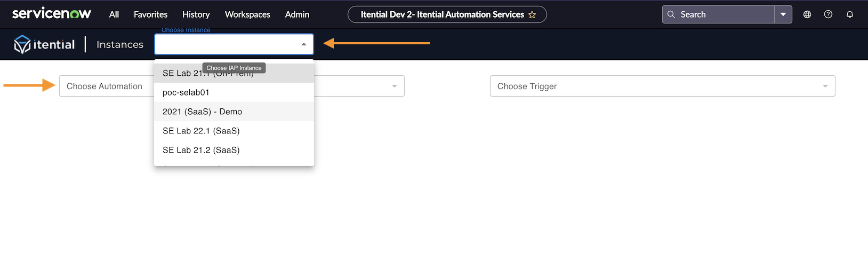Select the poc-selab01 instance
The image size is (868, 253).
click(x=186, y=92)
